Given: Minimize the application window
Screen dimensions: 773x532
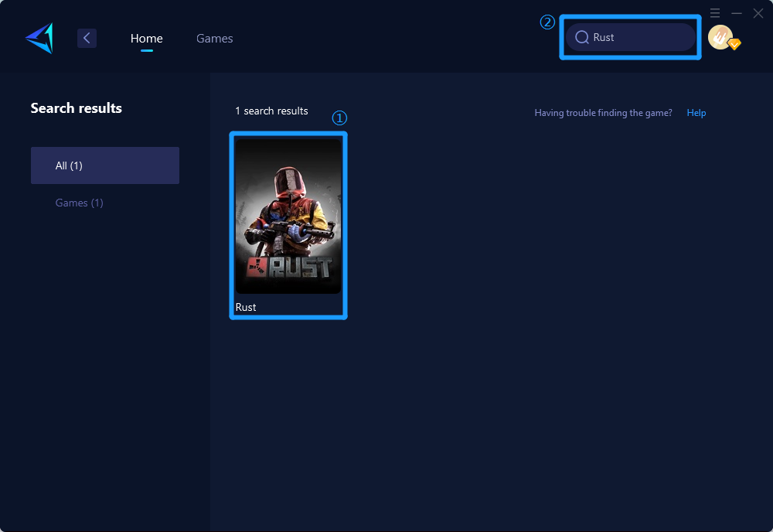Looking at the screenshot, I should pos(737,13).
